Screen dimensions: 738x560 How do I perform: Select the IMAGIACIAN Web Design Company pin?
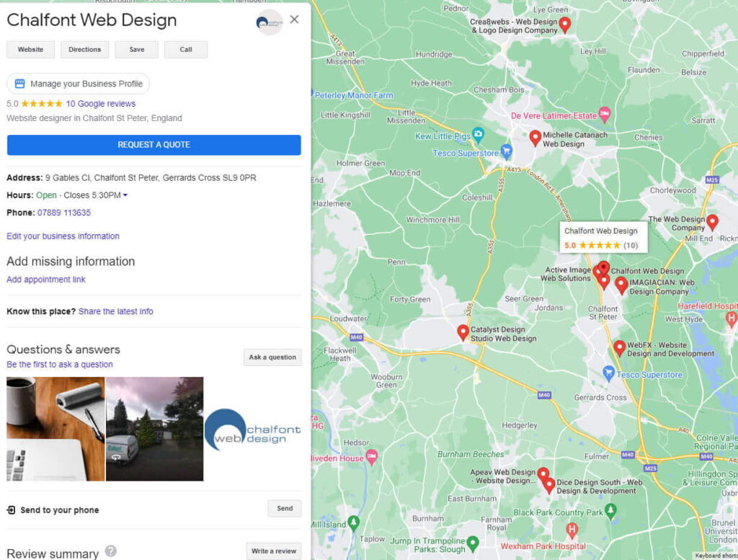(x=621, y=285)
